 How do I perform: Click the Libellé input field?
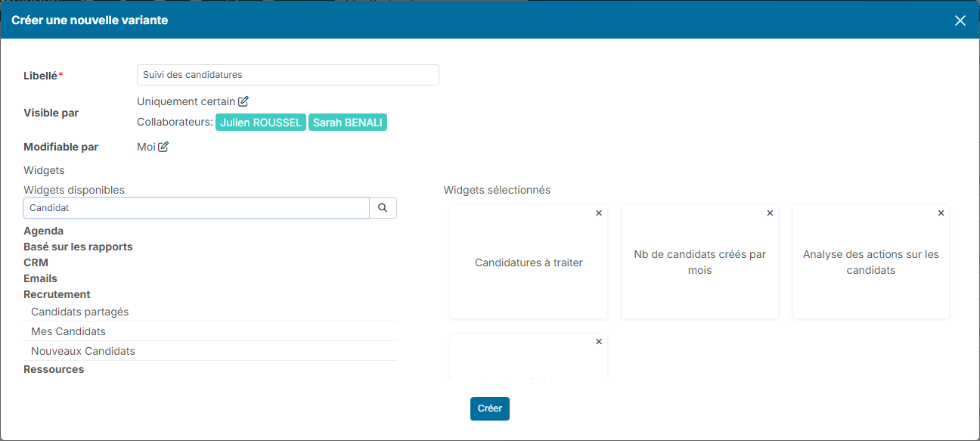(x=288, y=75)
